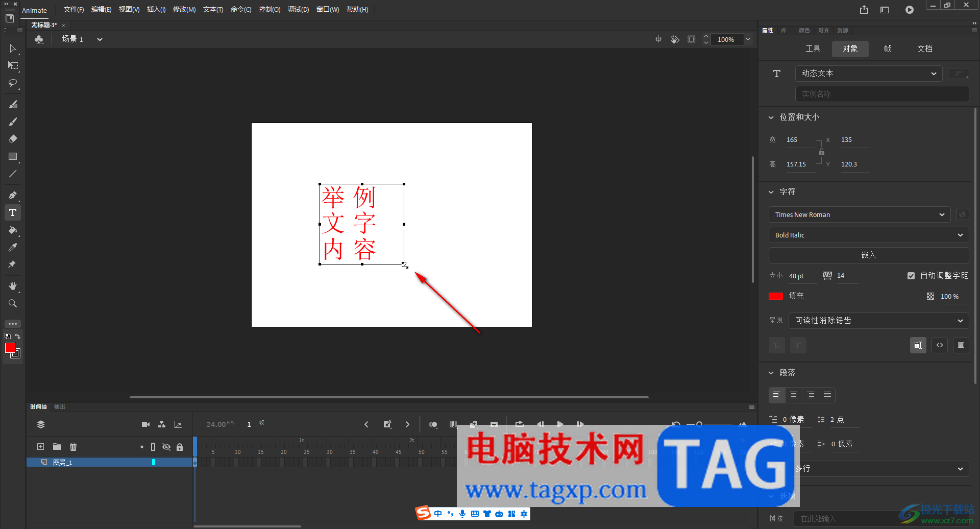Toggle outline all layers icon
Screen dimensions: 980x529
pyautogui.click(x=153, y=447)
